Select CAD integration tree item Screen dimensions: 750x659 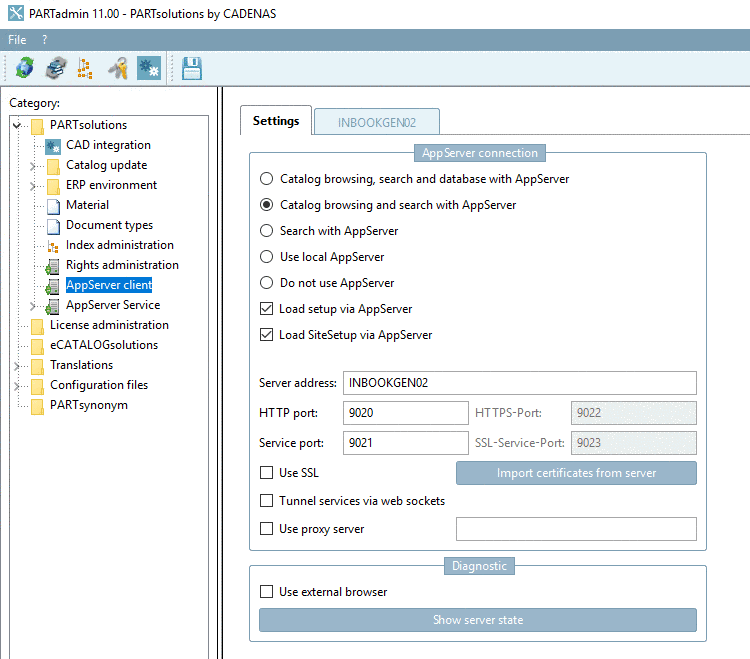point(109,145)
